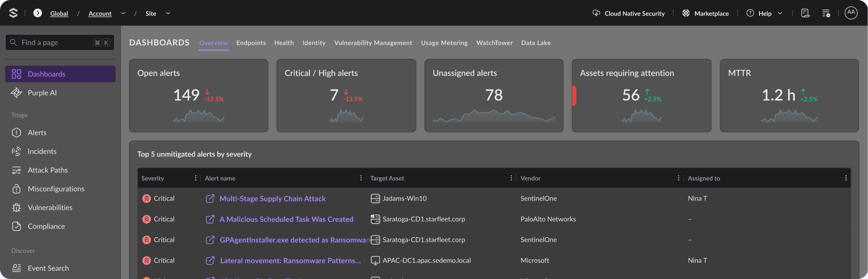The image size is (868, 279).
Task: Open the notes panel icon in top bar
Action: pos(805,14)
